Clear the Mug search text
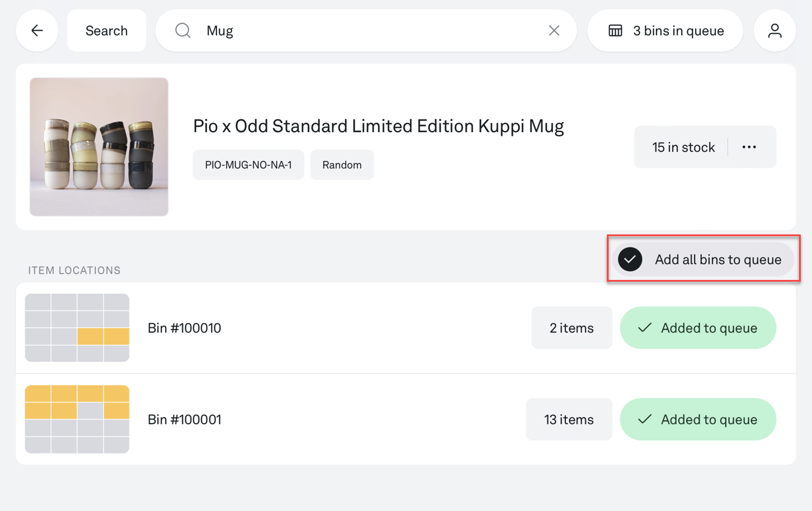The width and height of the screenshot is (812, 511). [x=554, y=30]
